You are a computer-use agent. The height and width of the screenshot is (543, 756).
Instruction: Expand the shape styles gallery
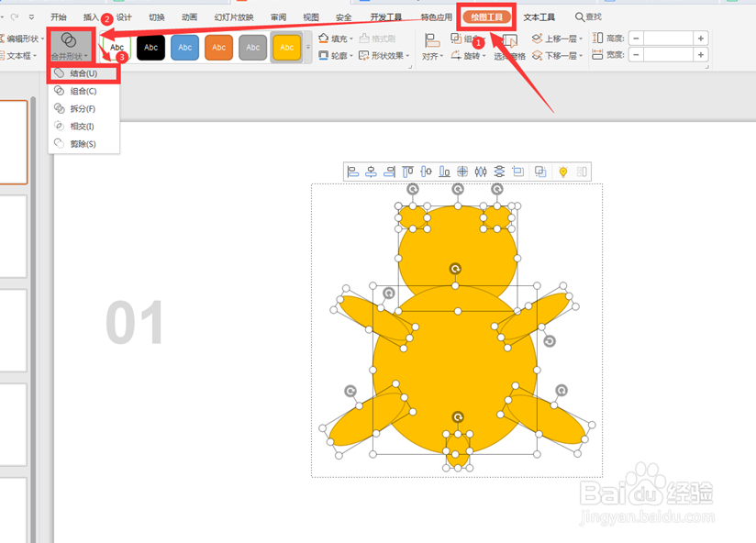(308, 47)
